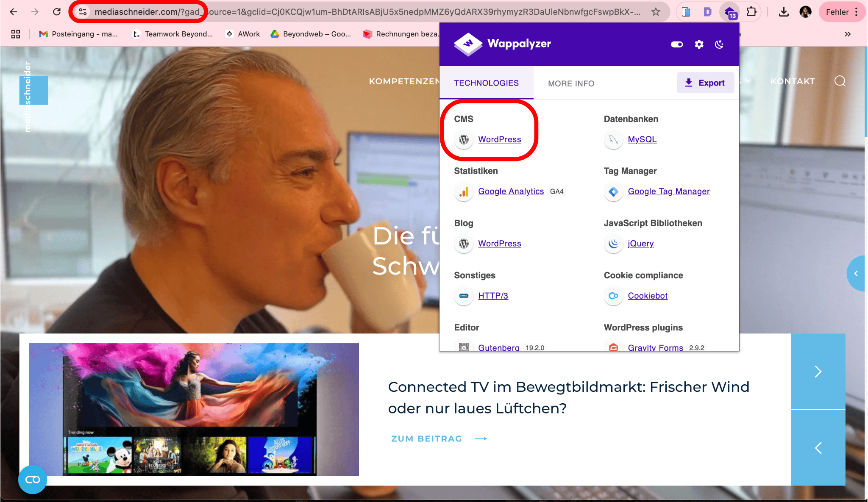Click the WordPress icon under Blog
Image resolution: width=868 pixels, height=502 pixels.
[x=464, y=244]
